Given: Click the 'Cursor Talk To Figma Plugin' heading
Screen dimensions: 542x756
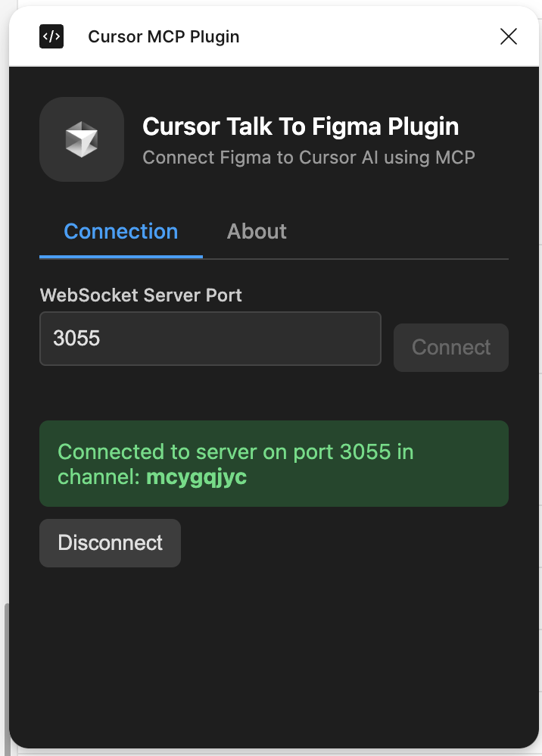Looking at the screenshot, I should [301, 127].
